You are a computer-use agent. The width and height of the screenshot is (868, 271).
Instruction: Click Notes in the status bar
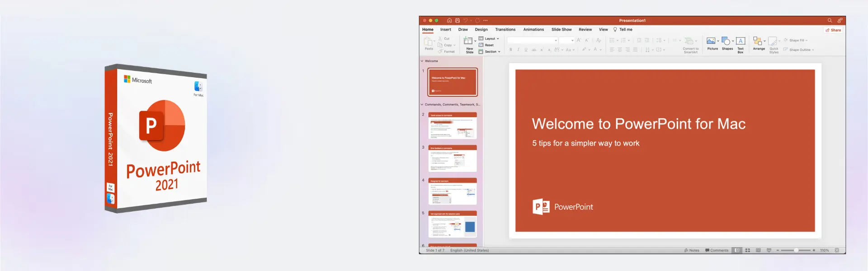pos(692,250)
